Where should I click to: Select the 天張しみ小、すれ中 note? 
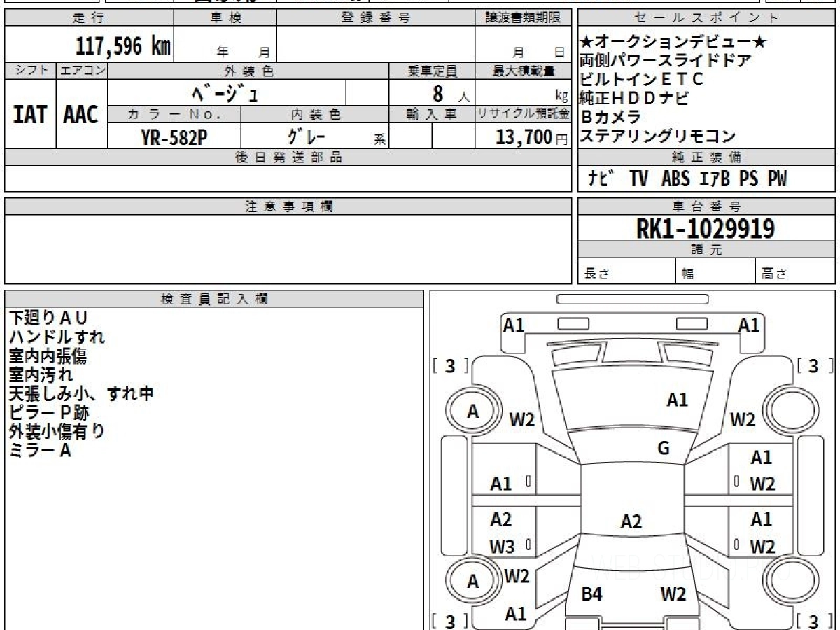click(81, 393)
